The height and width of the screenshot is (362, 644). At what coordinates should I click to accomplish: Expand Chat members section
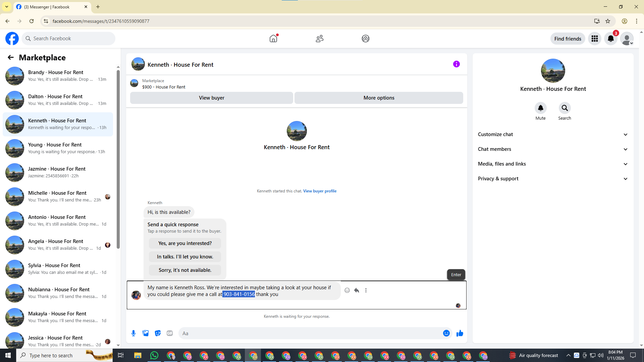point(553,149)
